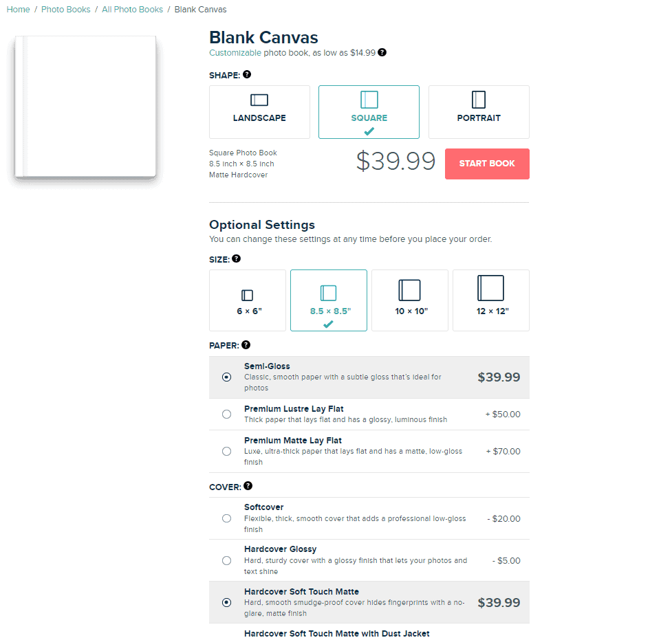This screenshot has width=672, height=640.
Task: Select the Landscape shape option
Action: (x=259, y=112)
